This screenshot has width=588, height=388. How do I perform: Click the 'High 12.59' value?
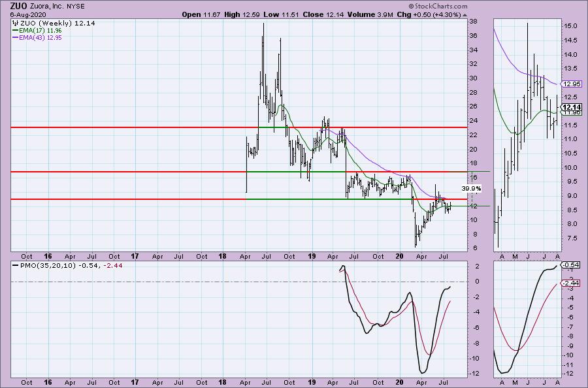point(242,14)
